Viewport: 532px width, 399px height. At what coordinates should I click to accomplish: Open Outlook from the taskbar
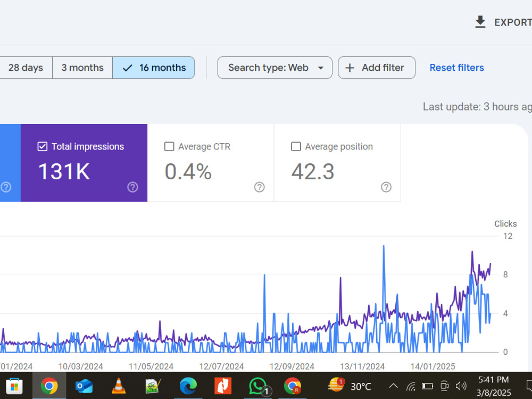pyautogui.click(x=84, y=386)
